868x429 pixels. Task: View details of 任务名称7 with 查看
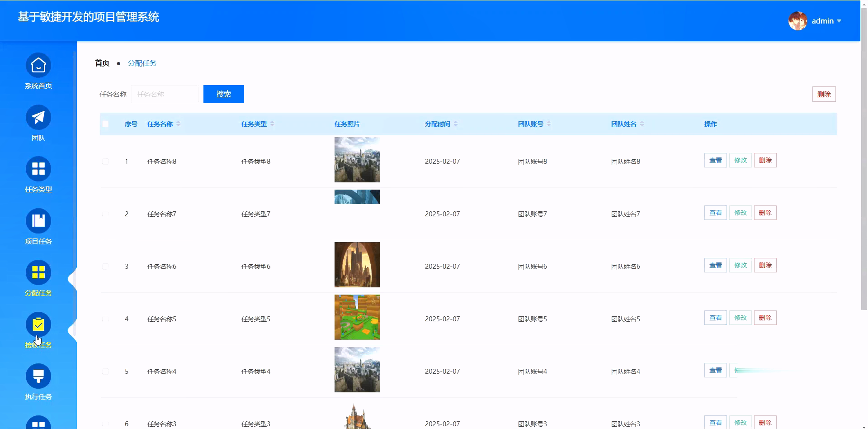coord(716,213)
